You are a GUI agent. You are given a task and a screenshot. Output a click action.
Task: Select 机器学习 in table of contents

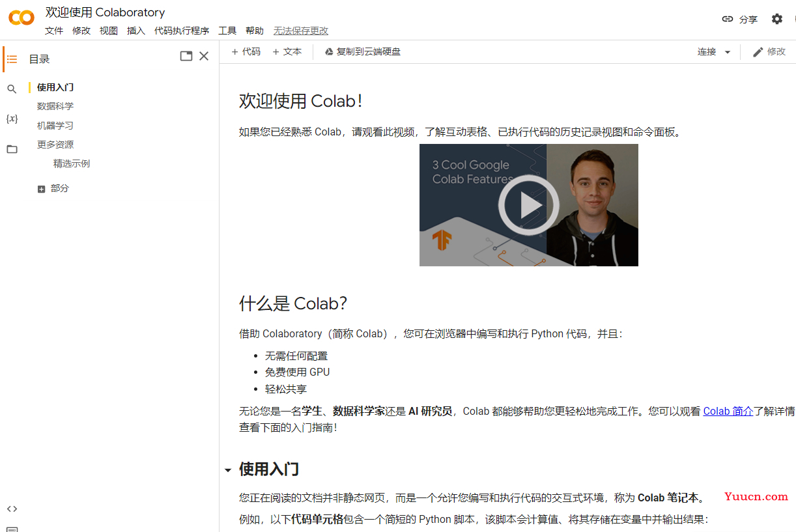tap(55, 126)
